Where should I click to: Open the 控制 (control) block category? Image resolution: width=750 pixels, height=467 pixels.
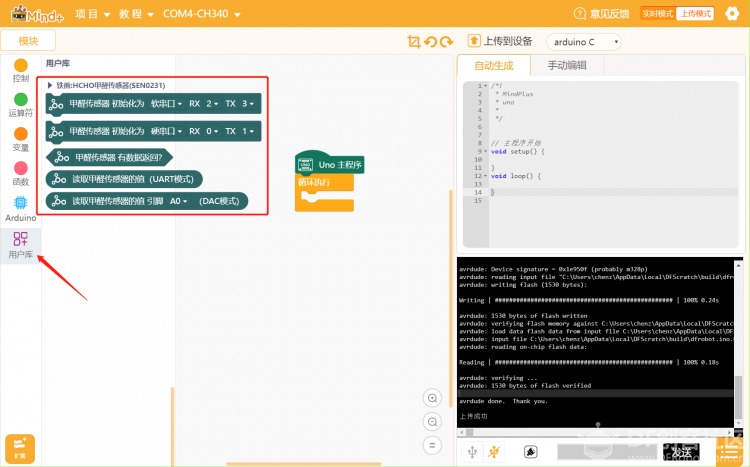click(21, 70)
